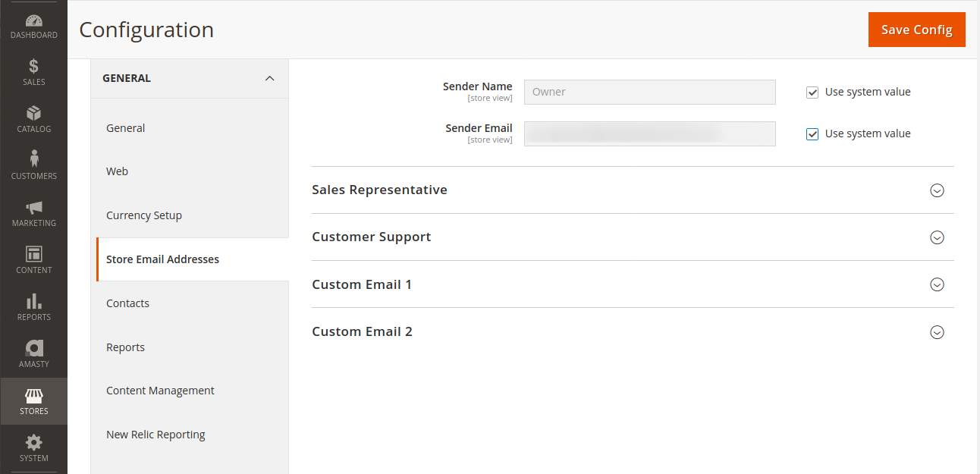Image resolution: width=980 pixels, height=474 pixels.
Task: Open the Marketing section
Action: [33, 212]
